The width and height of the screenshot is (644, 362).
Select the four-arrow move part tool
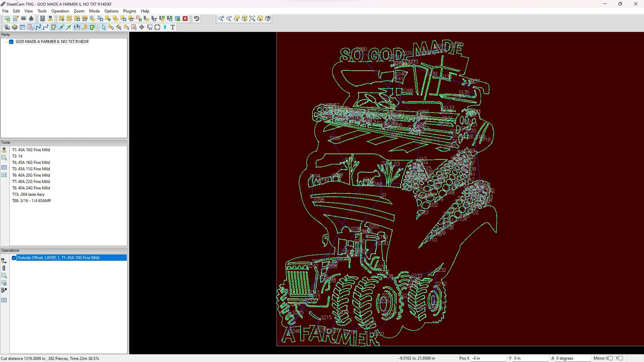coord(142,27)
